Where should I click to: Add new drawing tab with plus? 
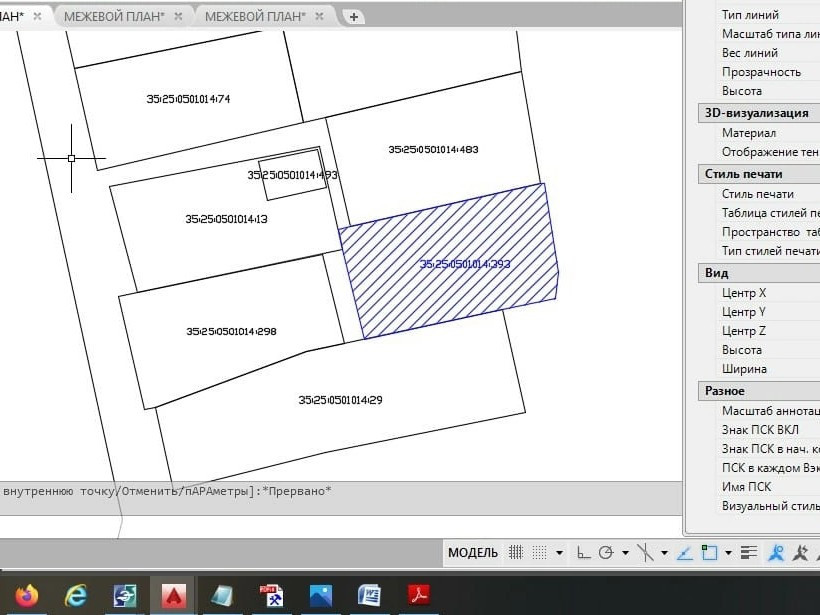point(354,17)
